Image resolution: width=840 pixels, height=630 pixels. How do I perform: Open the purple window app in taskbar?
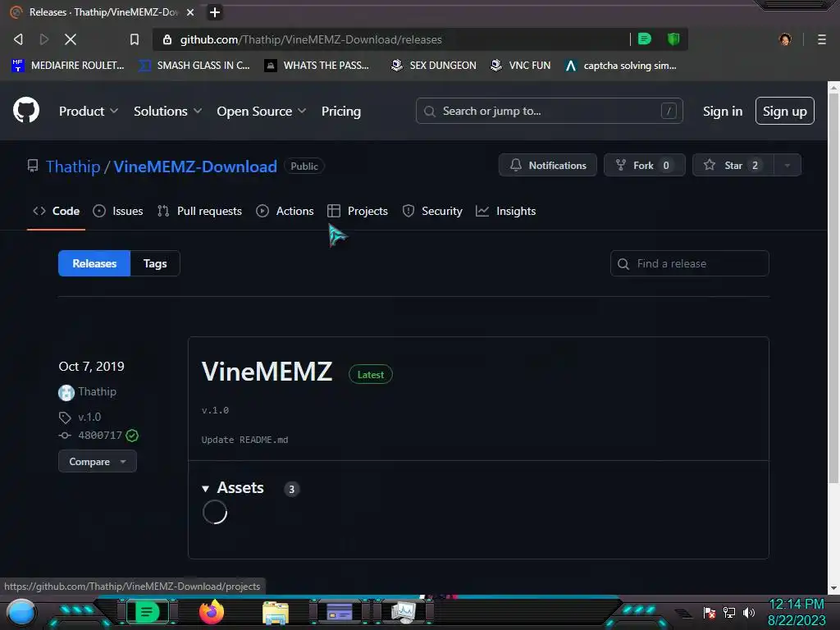(340, 612)
